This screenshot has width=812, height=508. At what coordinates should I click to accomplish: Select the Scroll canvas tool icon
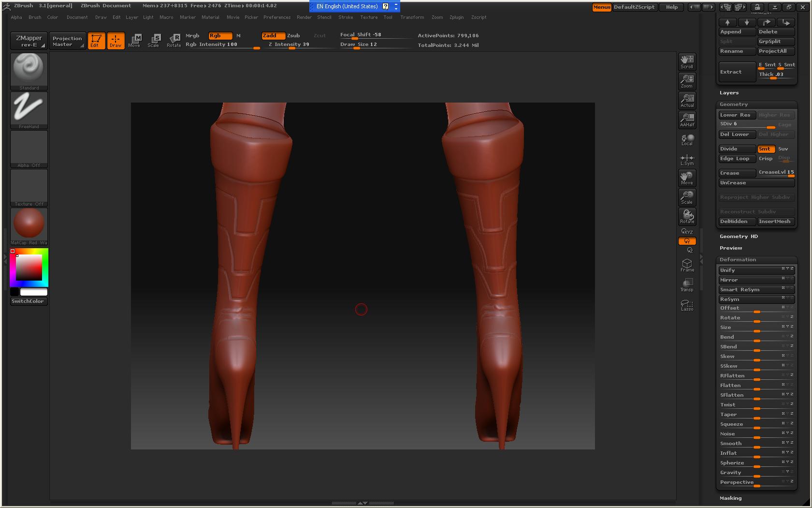point(687,61)
